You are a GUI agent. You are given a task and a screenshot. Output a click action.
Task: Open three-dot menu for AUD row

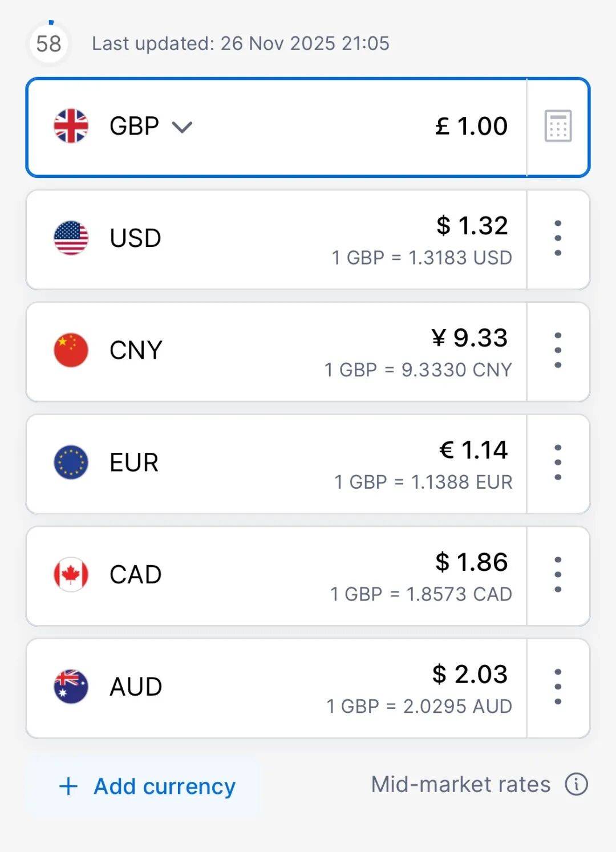pyautogui.click(x=558, y=687)
